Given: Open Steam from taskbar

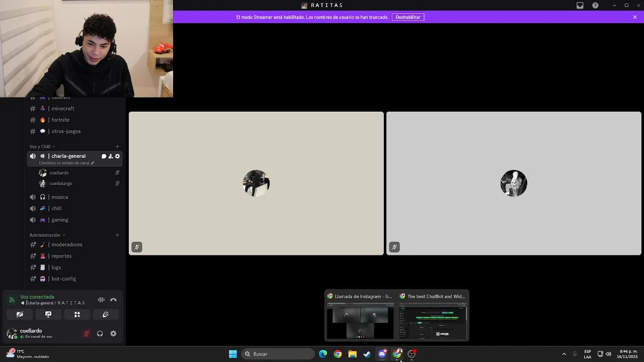Looking at the screenshot, I should pos(367,354).
